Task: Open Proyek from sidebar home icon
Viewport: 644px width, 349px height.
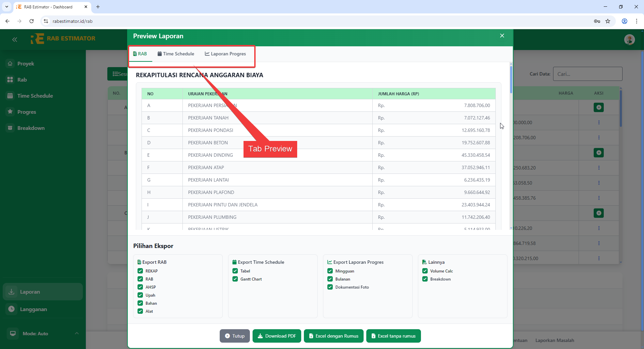Action: [10, 63]
